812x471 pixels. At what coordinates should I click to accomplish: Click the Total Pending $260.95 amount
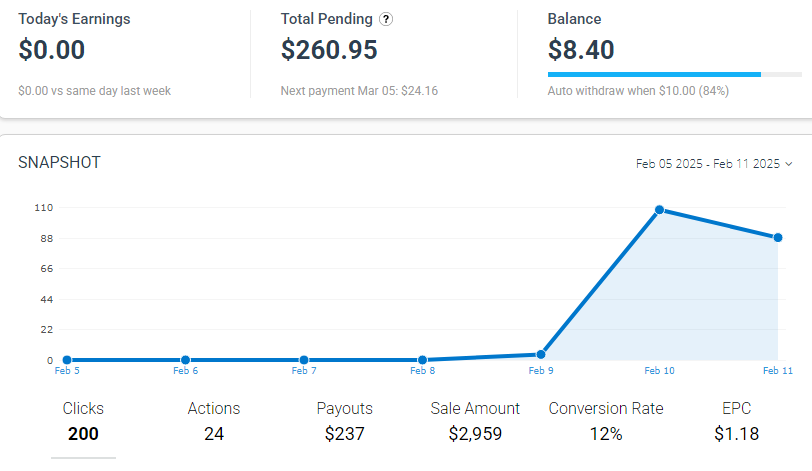pyautogui.click(x=329, y=50)
